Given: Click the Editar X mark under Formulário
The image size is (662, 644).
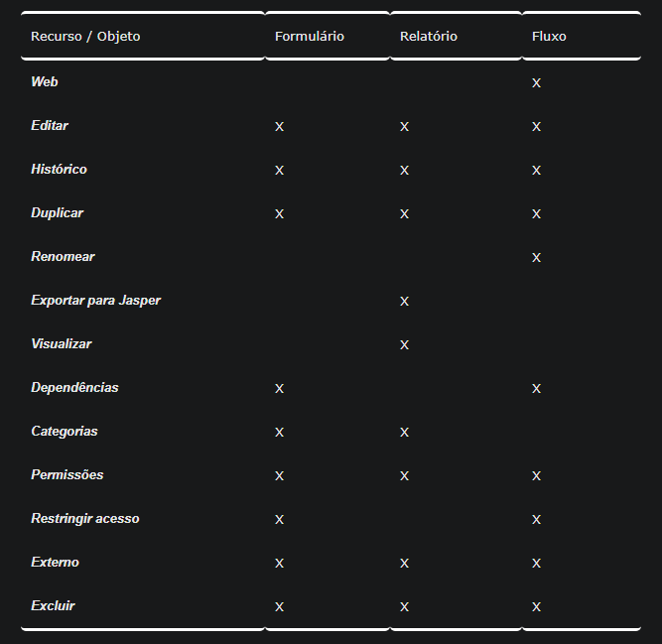Looking at the screenshot, I should (x=279, y=127).
